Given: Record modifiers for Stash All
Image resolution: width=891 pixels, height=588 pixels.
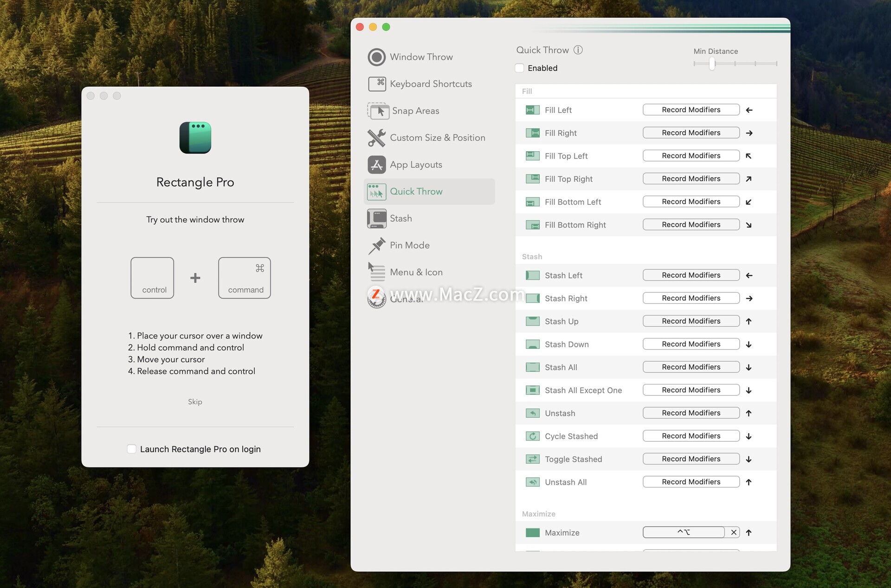Looking at the screenshot, I should (x=691, y=367).
